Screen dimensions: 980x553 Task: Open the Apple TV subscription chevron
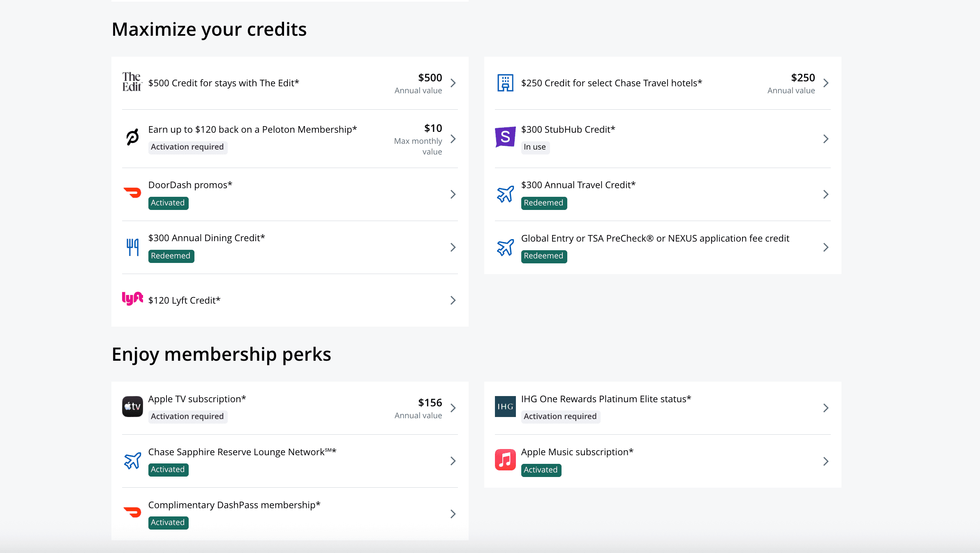click(453, 408)
